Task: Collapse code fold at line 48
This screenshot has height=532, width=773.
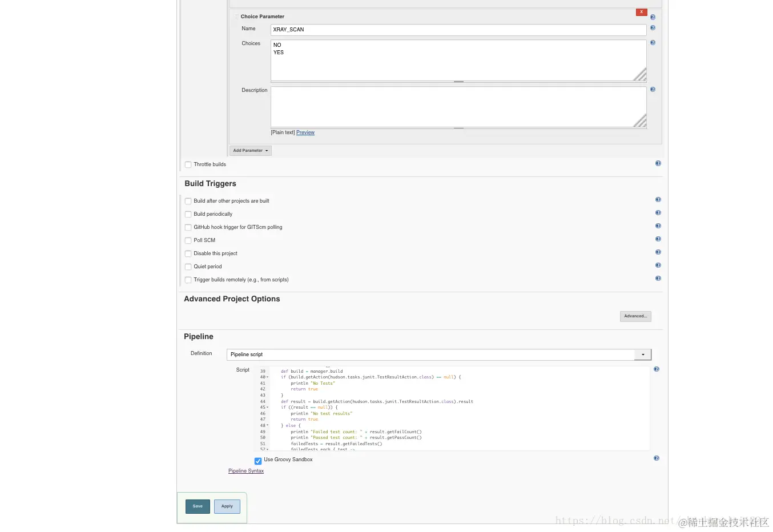Action: (x=267, y=426)
